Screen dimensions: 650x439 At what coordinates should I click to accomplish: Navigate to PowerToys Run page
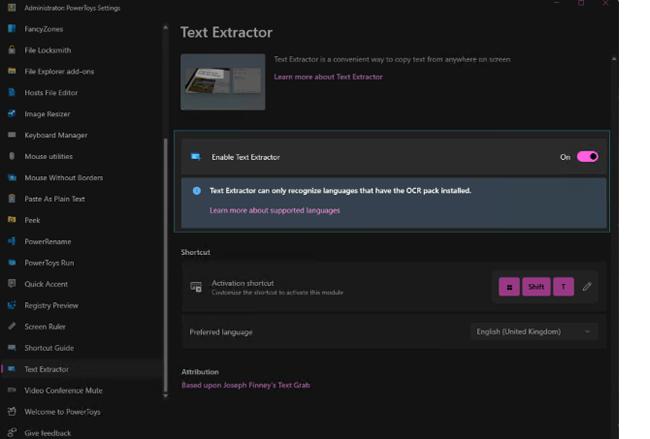tap(49, 263)
